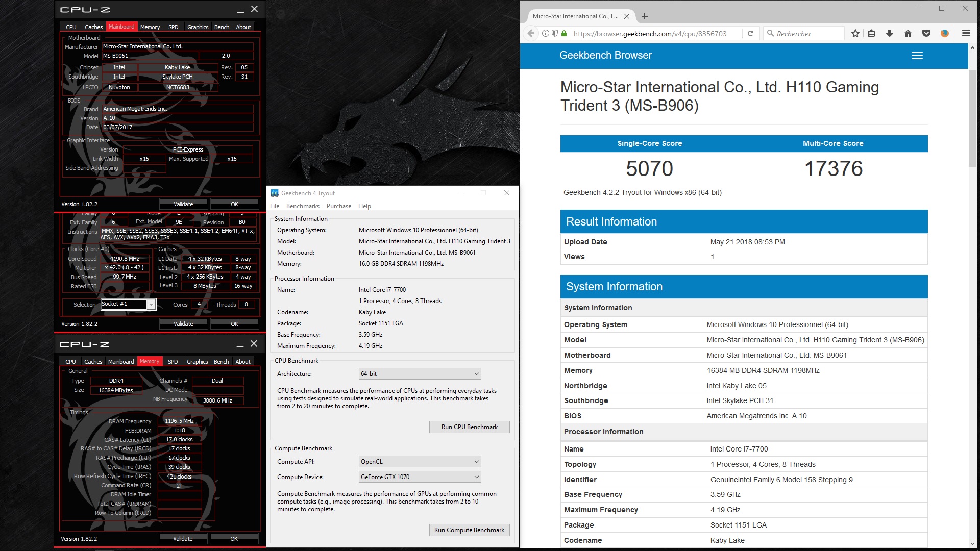
Task: Open the File menu in Geekbench
Action: [275, 206]
